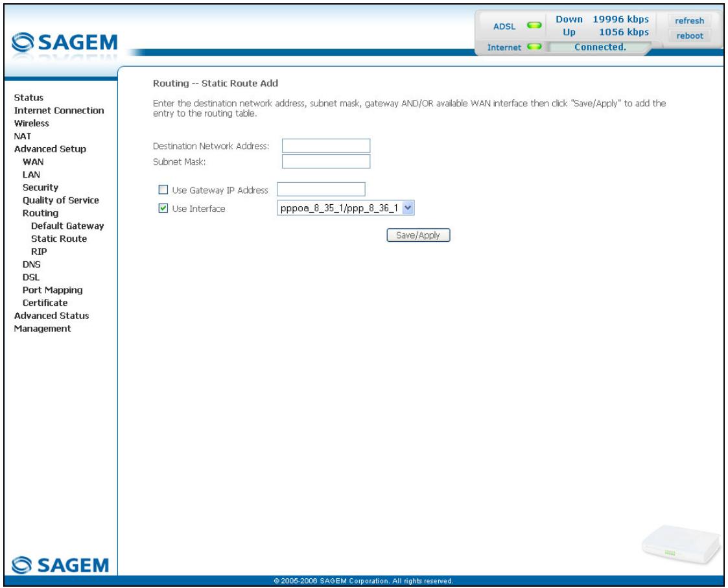Select Advanced Setup in the sidebar

tap(50, 149)
